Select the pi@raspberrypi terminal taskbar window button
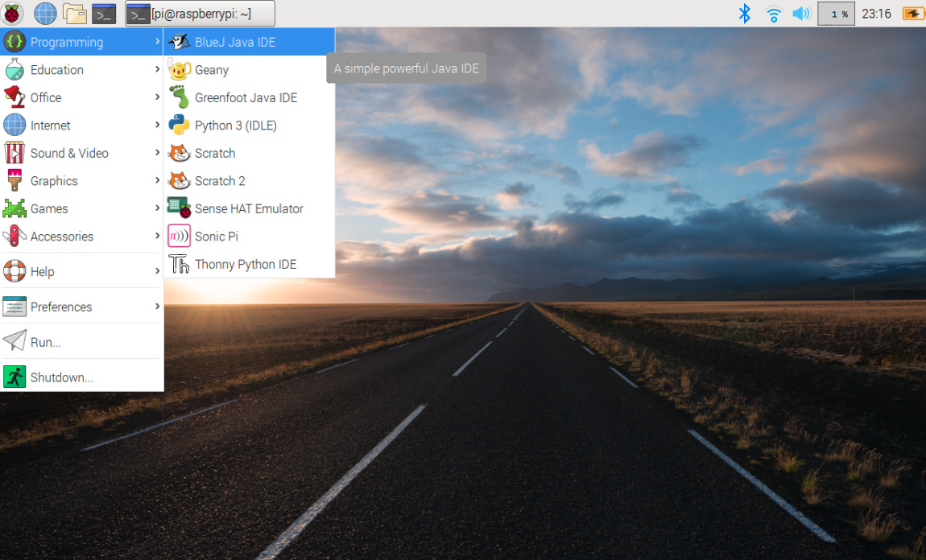This screenshot has height=560, width=926. (x=200, y=14)
